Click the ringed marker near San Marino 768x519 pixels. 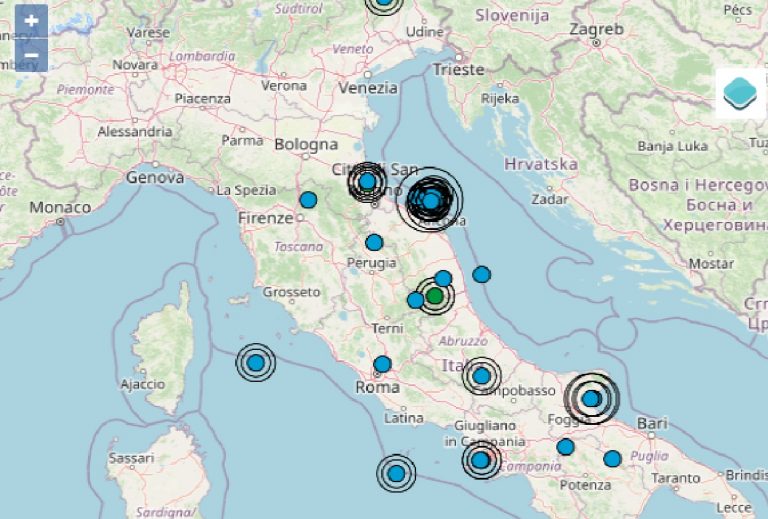pos(367,181)
